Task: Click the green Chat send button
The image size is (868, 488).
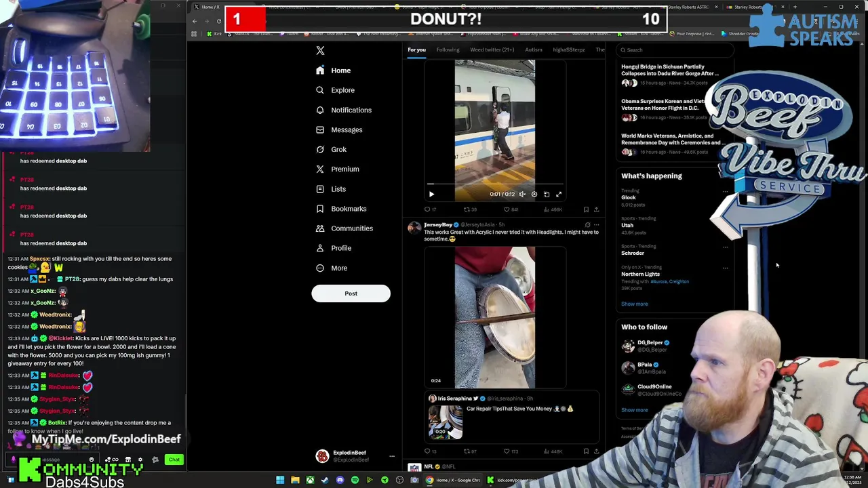Action: point(174,460)
